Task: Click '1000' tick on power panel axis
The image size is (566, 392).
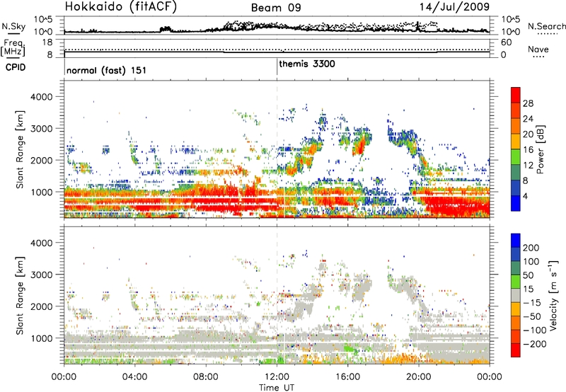Action: tap(42, 192)
